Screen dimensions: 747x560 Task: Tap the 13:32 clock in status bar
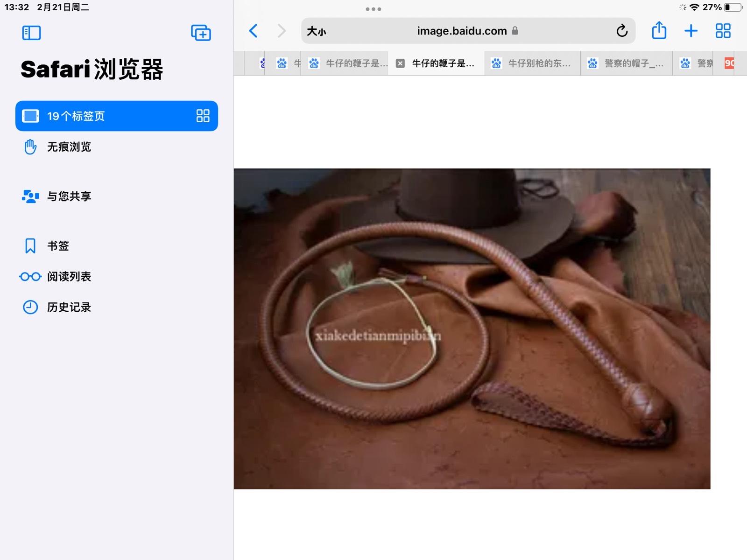(17, 7)
